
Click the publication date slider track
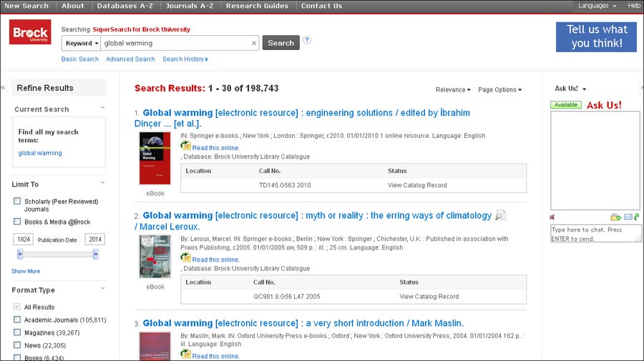point(57,254)
